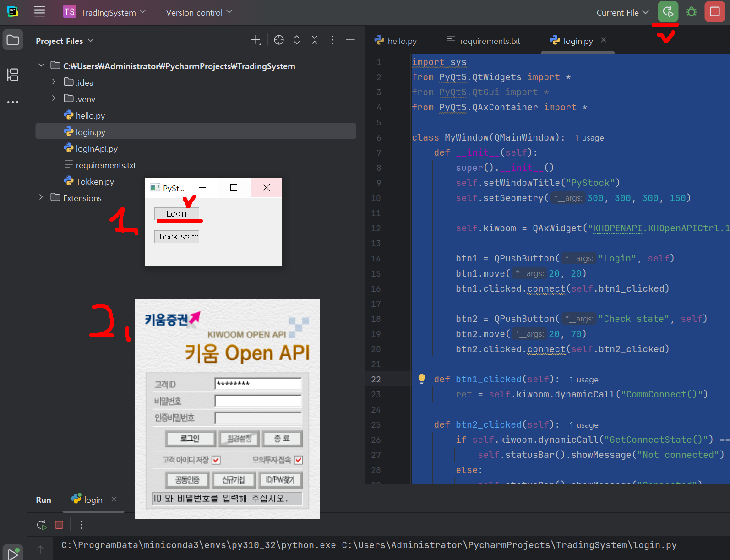Click the green Rerun button in the toolbar
The width and height of the screenshot is (730, 560).
668,12
